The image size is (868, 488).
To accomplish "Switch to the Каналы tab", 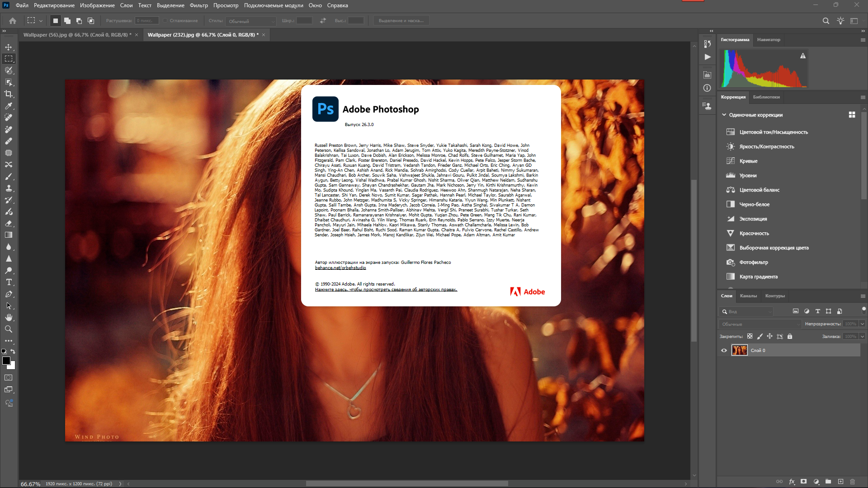I will coord(748,296).
